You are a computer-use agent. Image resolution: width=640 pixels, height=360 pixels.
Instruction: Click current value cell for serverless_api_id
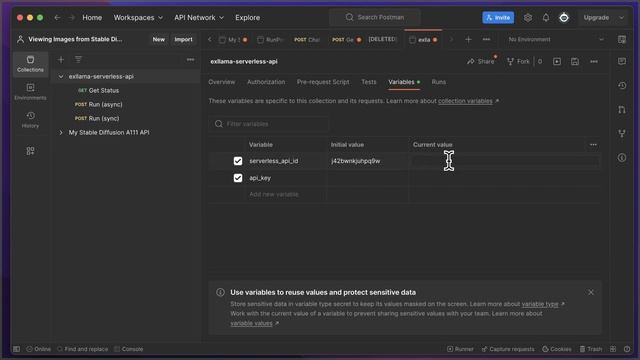click(x=504, y=161)
